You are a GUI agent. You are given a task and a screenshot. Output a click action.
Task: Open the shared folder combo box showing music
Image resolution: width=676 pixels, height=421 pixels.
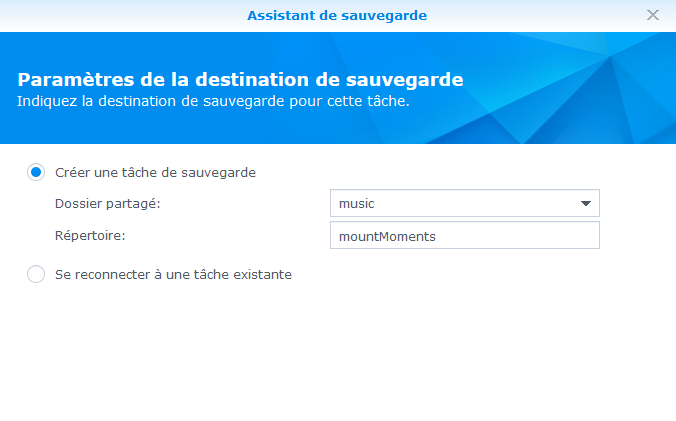[464, 204]
